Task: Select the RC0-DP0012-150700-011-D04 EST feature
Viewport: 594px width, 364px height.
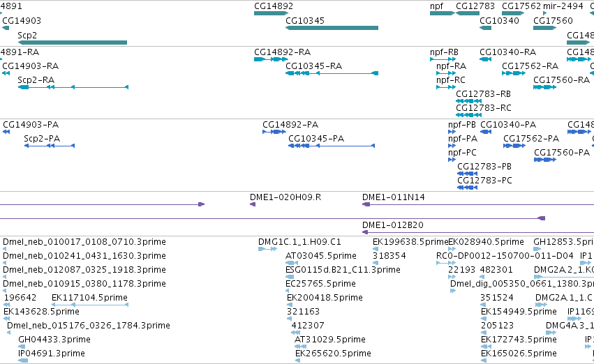Action: pos(446,263)
